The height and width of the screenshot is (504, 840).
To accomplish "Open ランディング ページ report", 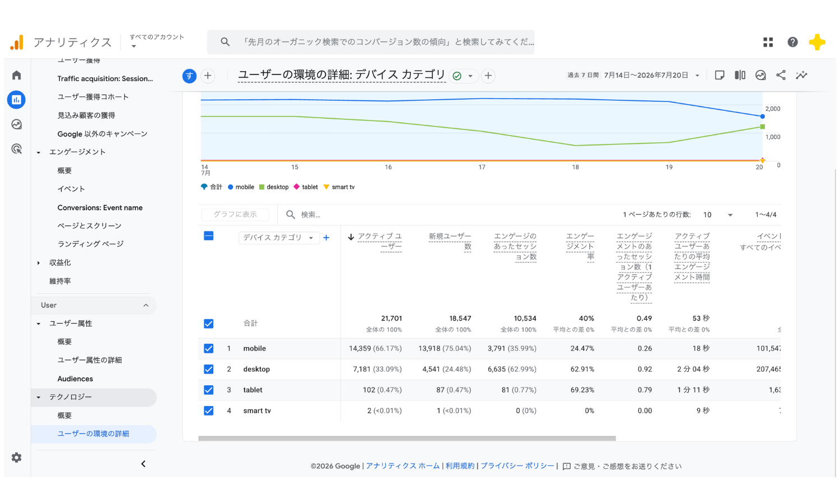I will coord(90,244).
